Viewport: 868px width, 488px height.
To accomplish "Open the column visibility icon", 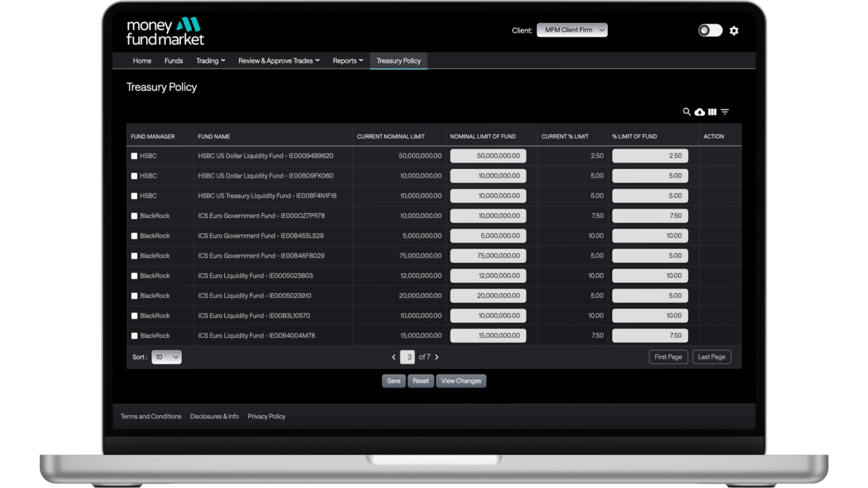I will (x=712, y=112).
